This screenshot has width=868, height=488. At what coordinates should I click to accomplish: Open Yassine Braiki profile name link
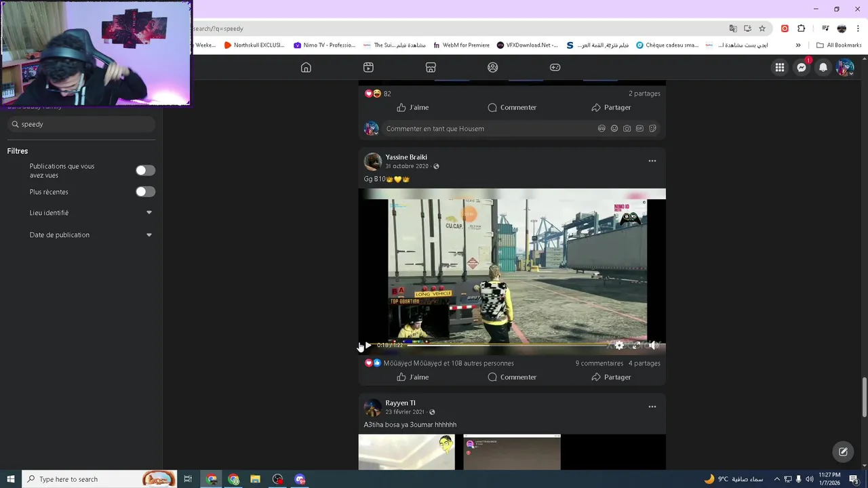coord(406,157)
